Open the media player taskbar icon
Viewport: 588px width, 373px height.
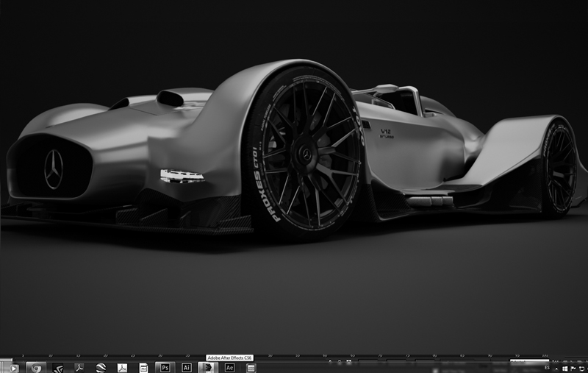coord(13,369)
